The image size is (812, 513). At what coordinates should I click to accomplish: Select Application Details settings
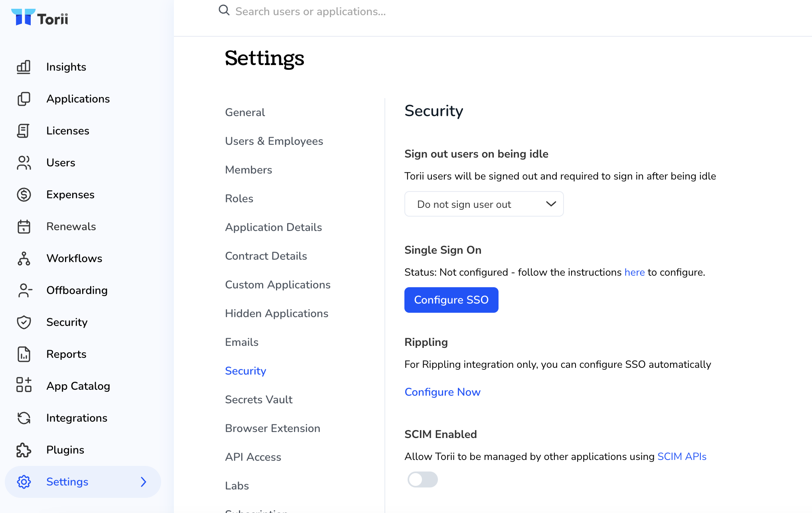(x=273, y=227)
